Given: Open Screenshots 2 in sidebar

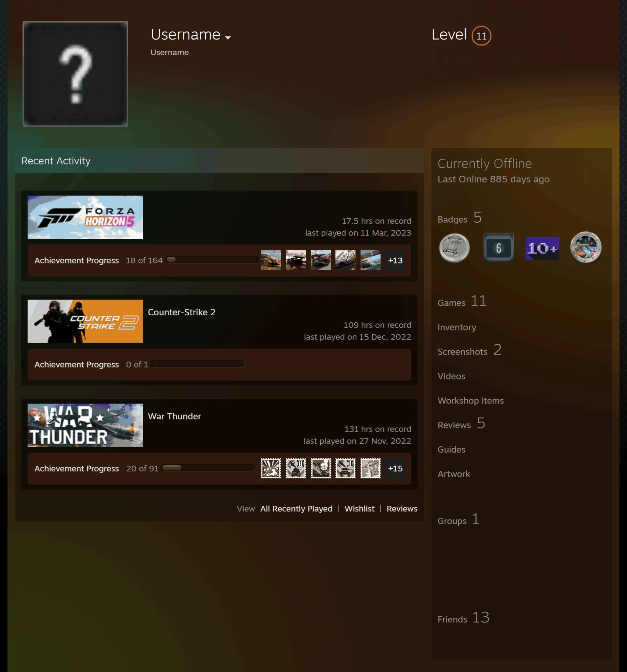Looking at the screenshot, I should 469,350.
